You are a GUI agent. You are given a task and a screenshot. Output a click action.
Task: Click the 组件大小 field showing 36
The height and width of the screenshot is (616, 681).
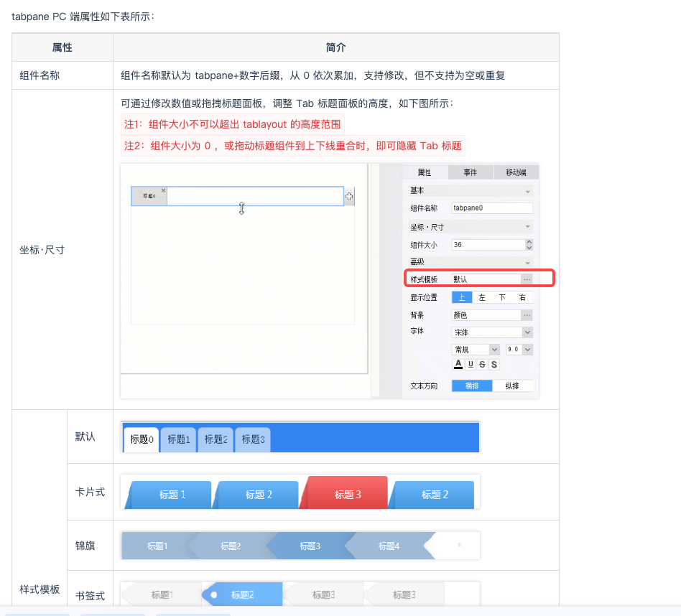[488, 245]
